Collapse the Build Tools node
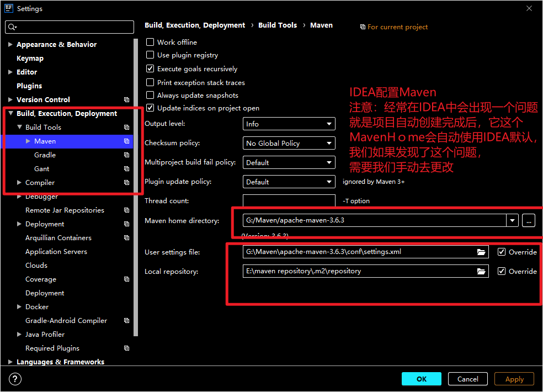 (x=19, y=127)
